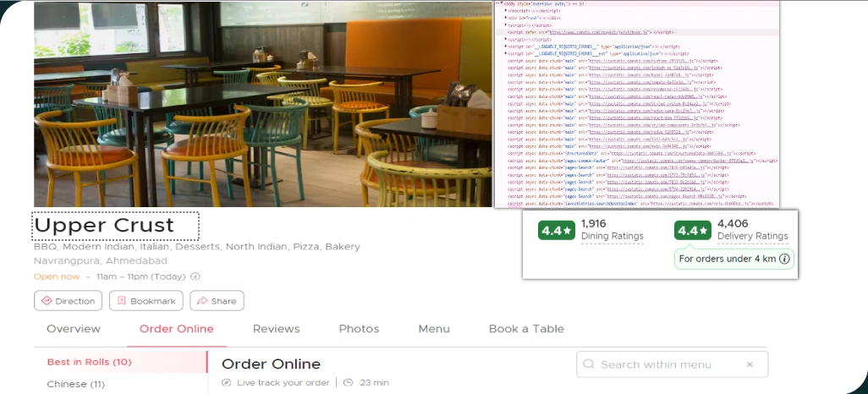Click the Live track your order text
Screen dimensions: 868x394
pyautogui.click(x=283, y=383)
